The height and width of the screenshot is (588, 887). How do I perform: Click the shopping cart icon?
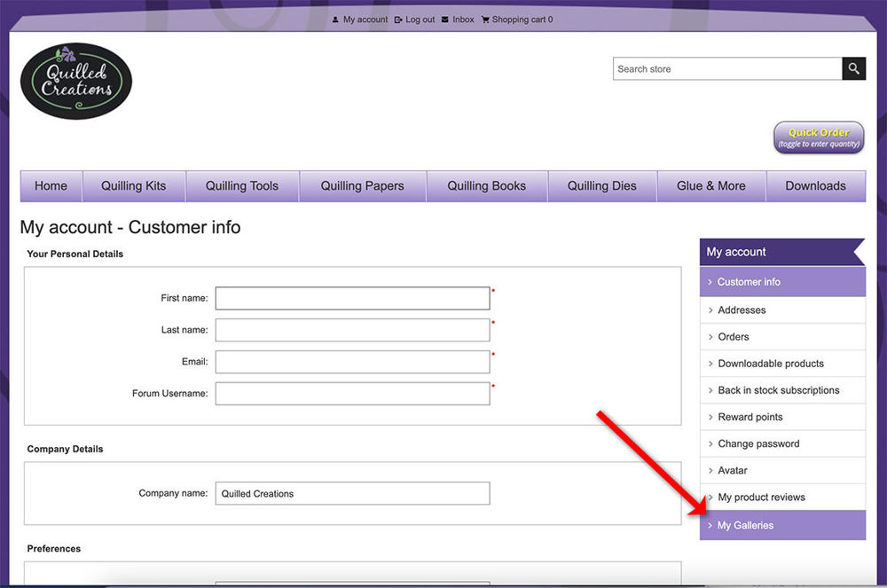pyautogui.click(x=485, y=20)
